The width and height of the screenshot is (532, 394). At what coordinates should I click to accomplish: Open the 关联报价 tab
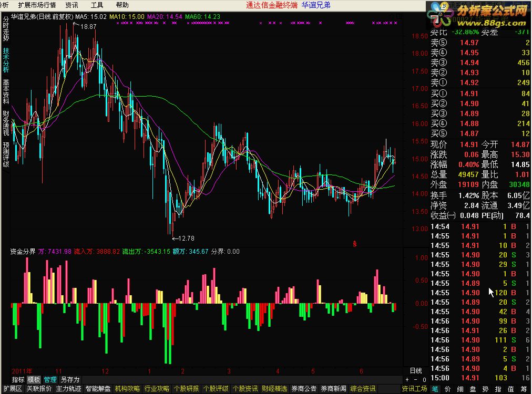(39, 389)
